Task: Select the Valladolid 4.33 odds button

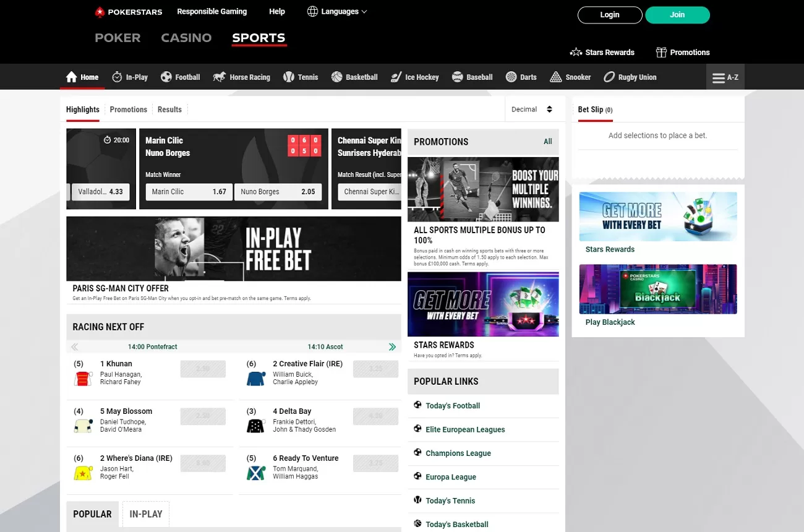Action: pos(100,192)
